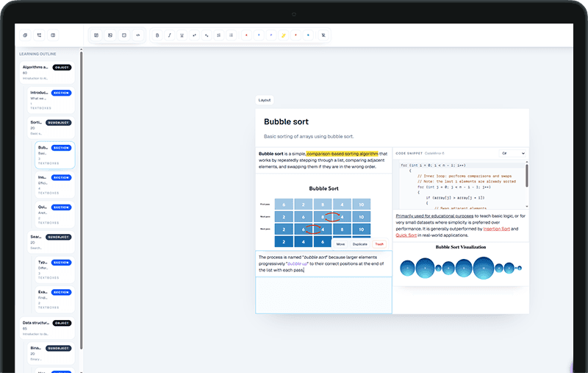Viewport: 588px width, 373px height.
Task: Select the 'Bina...' SUBOBJECT card
Action: [x=51, y=353]
